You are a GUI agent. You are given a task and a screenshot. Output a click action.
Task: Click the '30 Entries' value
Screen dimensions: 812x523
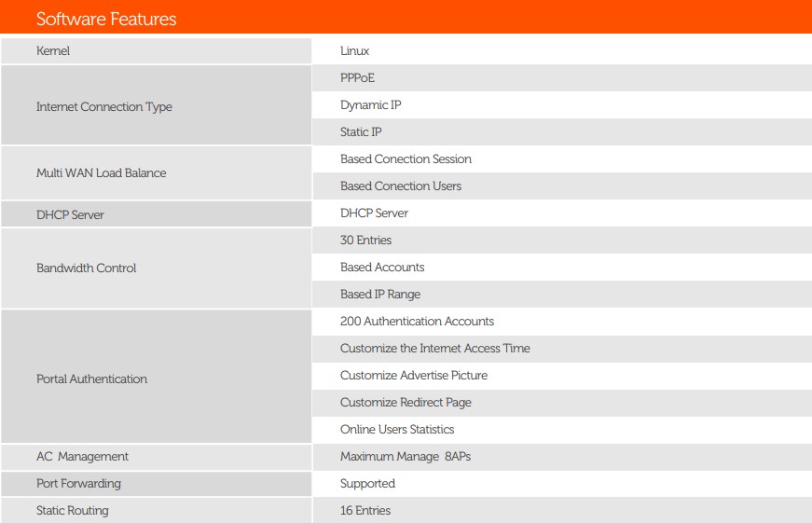[x=365, y=241]
